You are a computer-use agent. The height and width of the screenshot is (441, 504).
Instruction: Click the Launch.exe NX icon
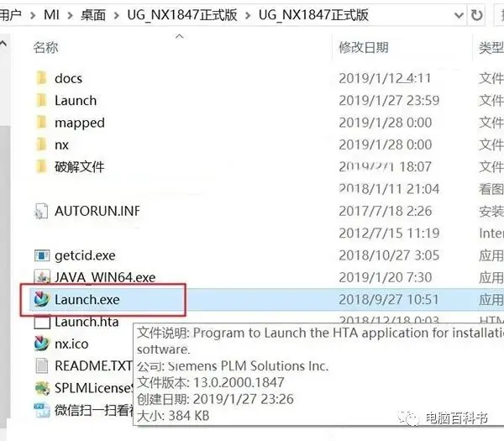pyautogui.click(x=42, y=299)
